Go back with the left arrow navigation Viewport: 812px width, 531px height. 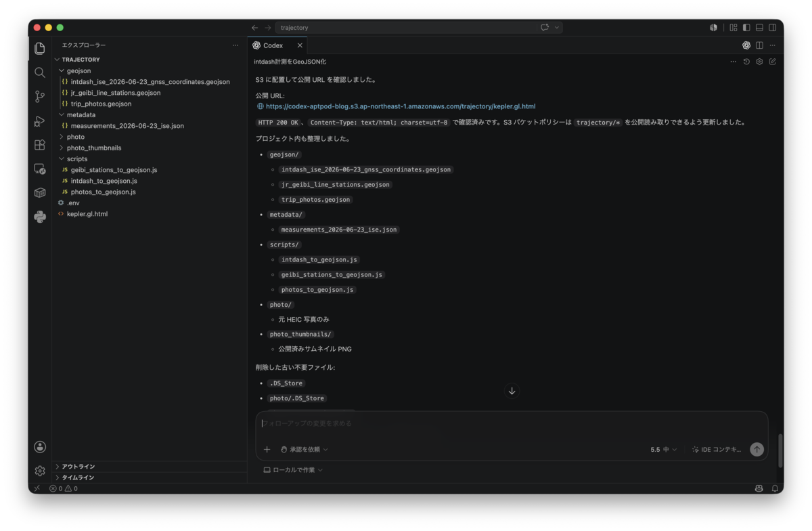point(254,28)
